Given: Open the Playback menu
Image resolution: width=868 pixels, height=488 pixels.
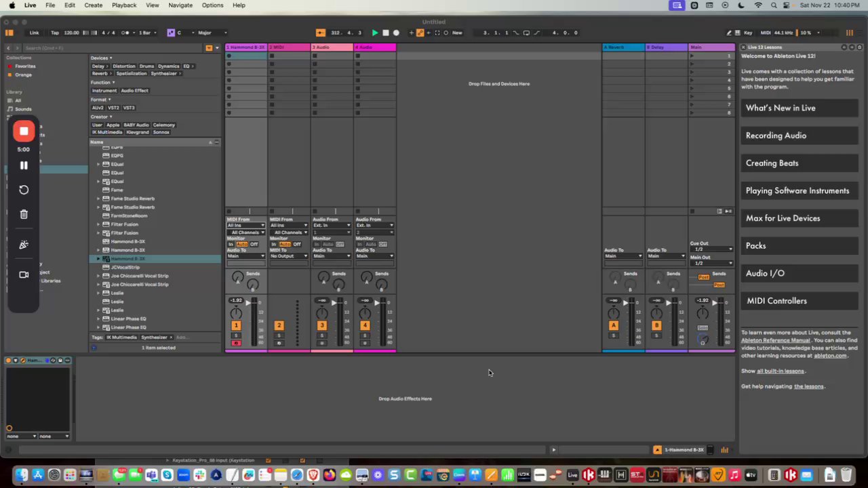Looking at the screenshot, I should click(x=124, y=5).
